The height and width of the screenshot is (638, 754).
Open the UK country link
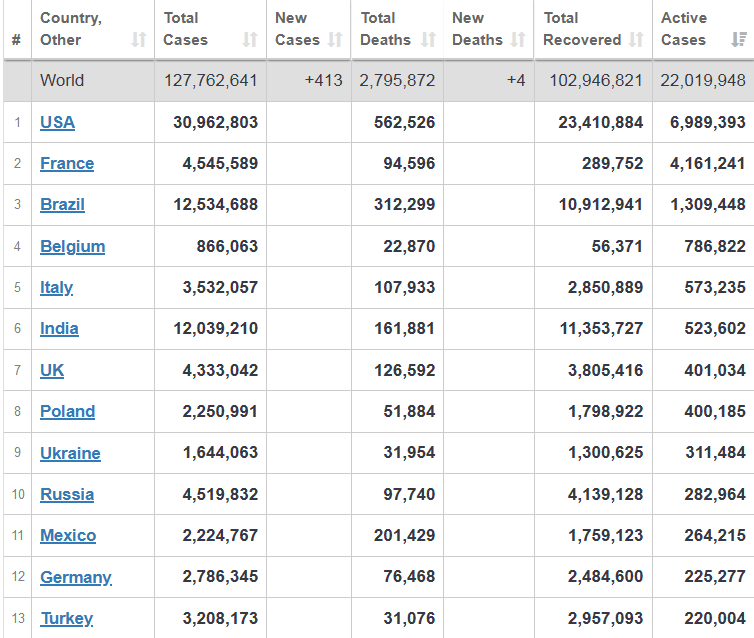tap(52, 370)
